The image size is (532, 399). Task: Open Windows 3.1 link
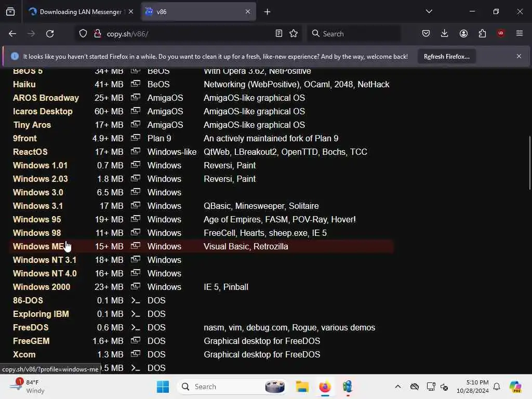(37, 206)
